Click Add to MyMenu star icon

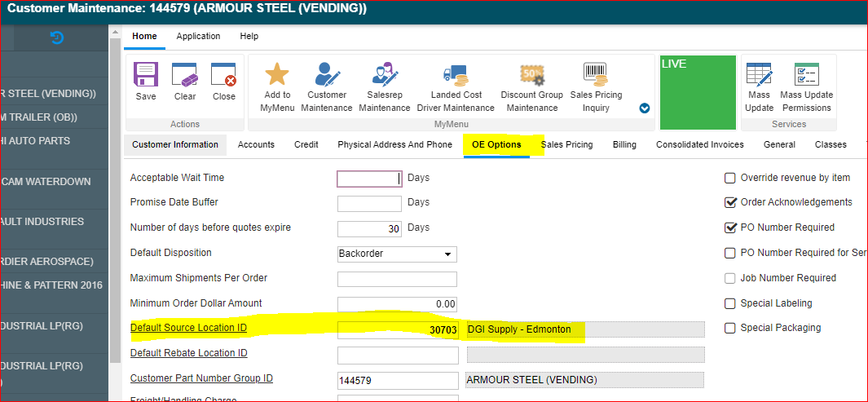coord(277,76)
